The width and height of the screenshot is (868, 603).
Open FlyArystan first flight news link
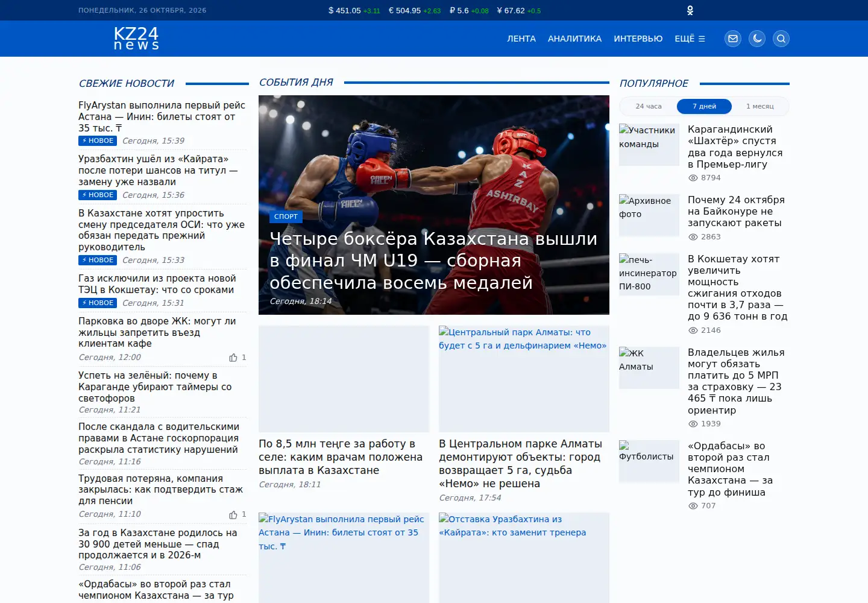click(162, 117)
